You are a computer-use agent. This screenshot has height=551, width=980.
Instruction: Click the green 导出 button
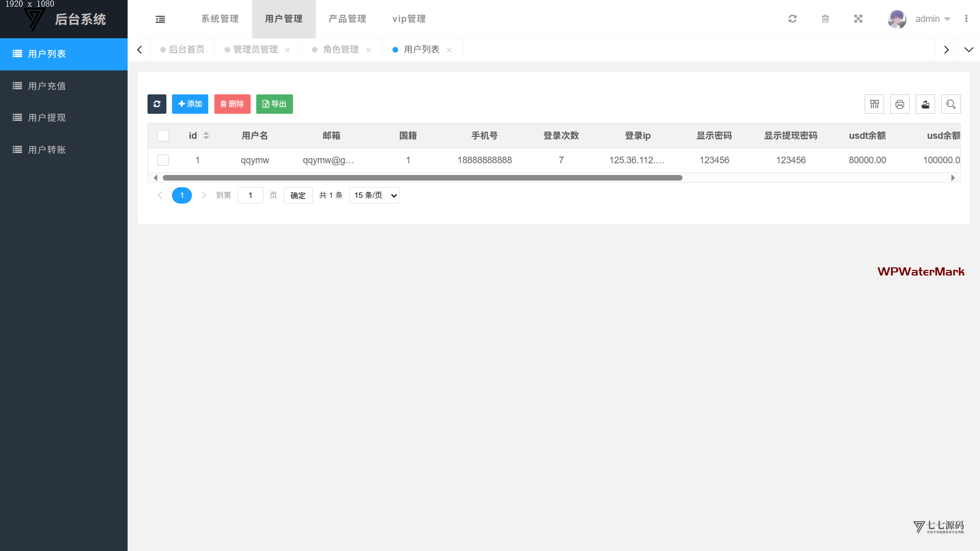click(274, 104)
